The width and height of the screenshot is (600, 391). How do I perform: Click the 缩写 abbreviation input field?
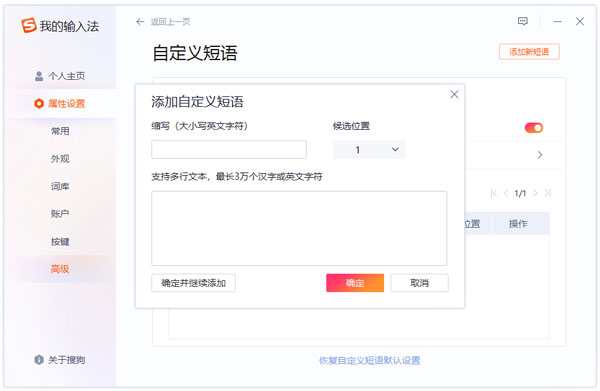[x=229, y=150]
